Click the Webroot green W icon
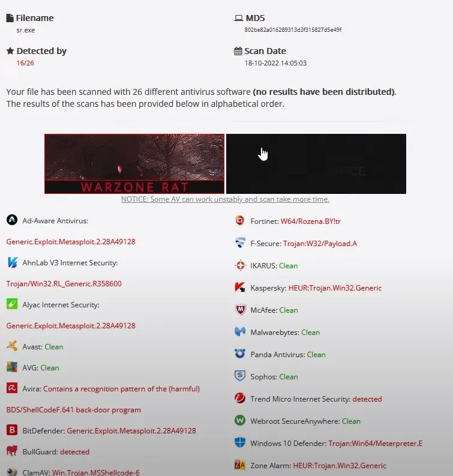This screenshot has height=476, width=453. 240,420
